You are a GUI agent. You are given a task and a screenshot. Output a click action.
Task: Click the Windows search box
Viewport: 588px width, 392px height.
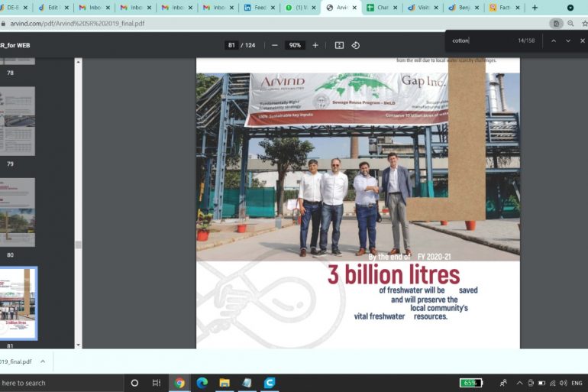(60, 383)
